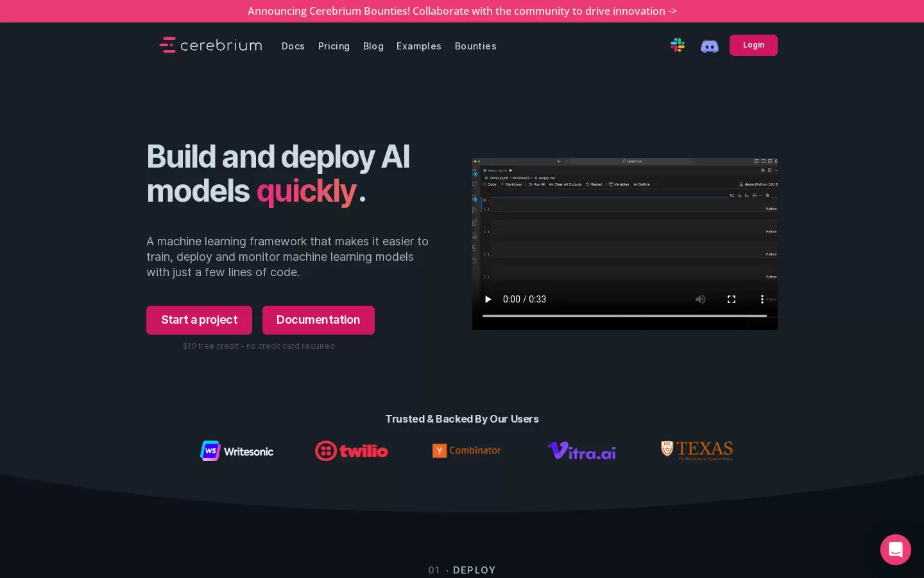The width and height of the screenshot is (924, 578).
Task: Mute the demo video with the speaker icon
Action: click(x=701, y=299)
